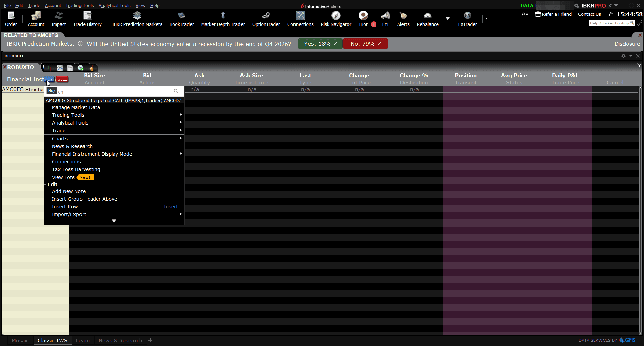Viewport: 644px width, 346px height.
Task: Open the Trading Tools menu bar item
Action: click(x=80, y=5)
